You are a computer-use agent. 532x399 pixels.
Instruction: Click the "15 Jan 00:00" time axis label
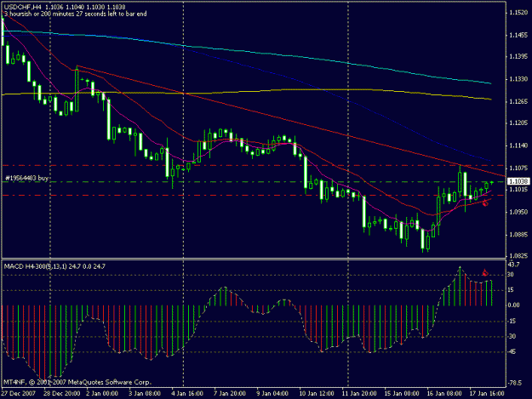coord(402,394)
